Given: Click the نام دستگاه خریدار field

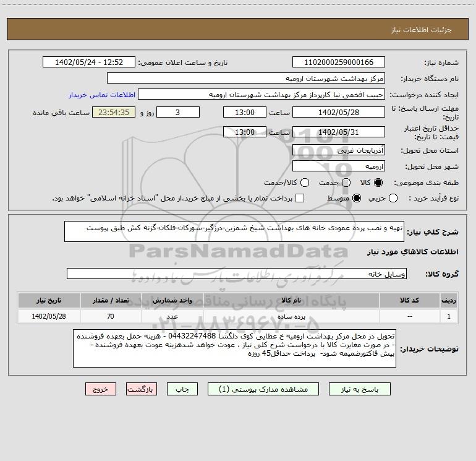Looking at the screenshot, I should pyautogui.click(x=246, y=79).
